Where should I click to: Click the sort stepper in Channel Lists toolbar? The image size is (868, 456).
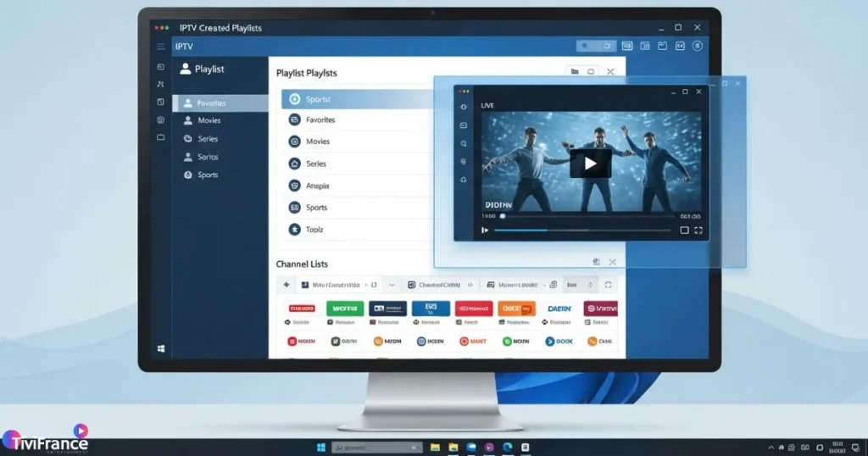pos(590,285)
